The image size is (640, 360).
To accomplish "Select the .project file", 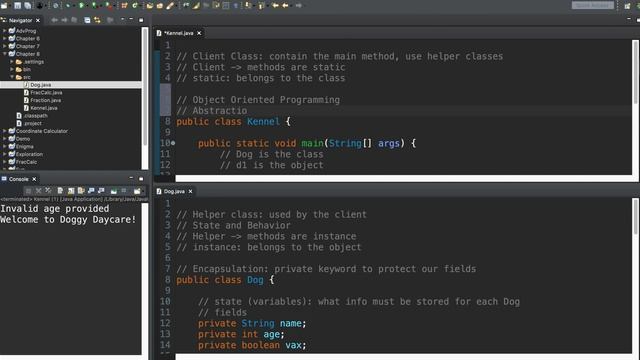I will 33,123.
